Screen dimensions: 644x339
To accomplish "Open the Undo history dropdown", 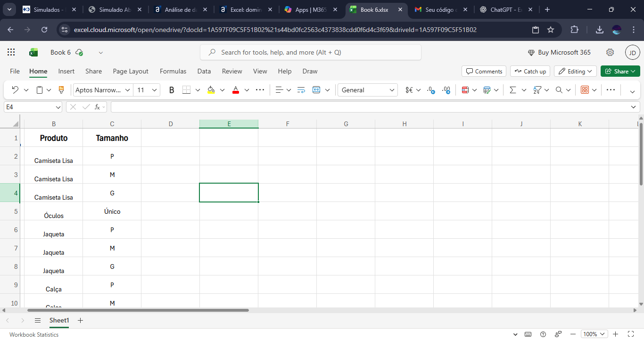I will point(26,90).
